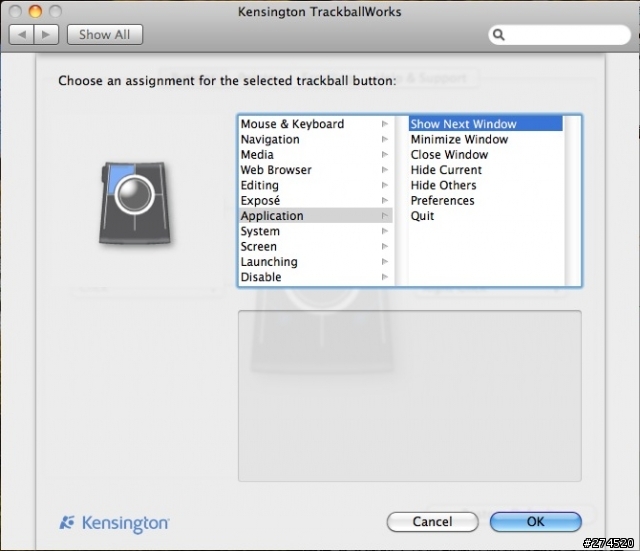Click the empty description panel below the list

410,396
